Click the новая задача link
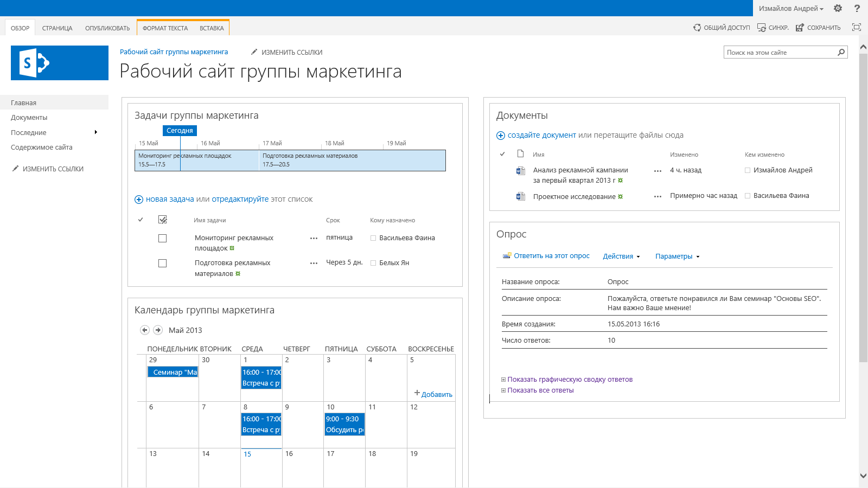Viewport: 868px width, 488px height. 169,200
